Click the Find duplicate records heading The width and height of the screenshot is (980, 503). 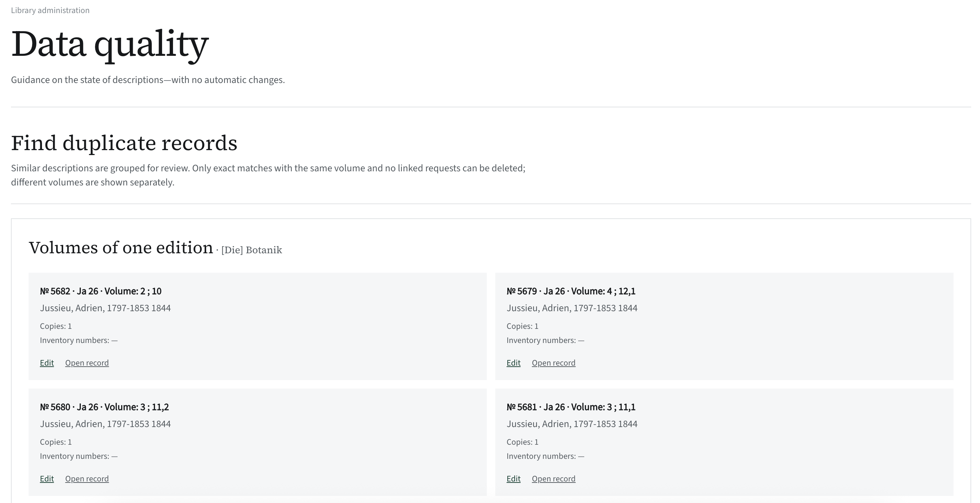[124, 143]
